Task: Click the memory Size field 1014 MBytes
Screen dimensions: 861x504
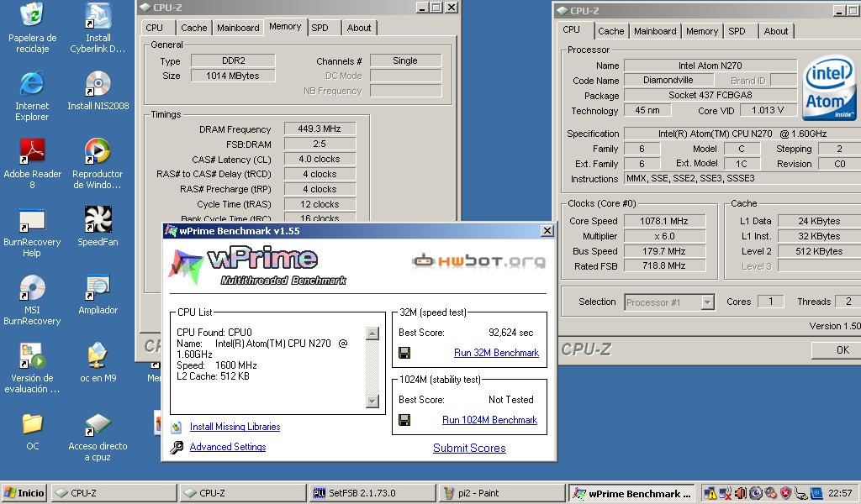Action: pyautogui.click(x=233, y=76)
